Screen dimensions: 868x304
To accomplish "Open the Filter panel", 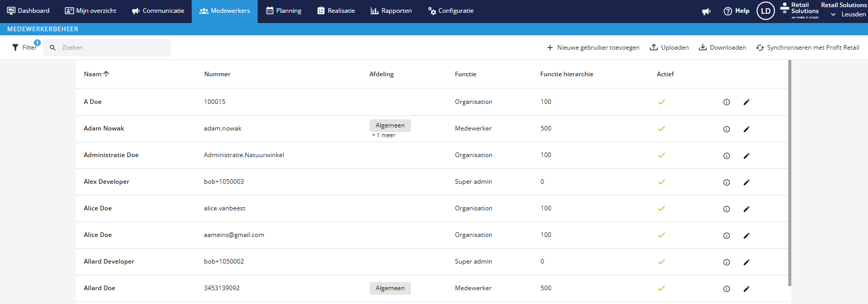I will coord(24,47).
